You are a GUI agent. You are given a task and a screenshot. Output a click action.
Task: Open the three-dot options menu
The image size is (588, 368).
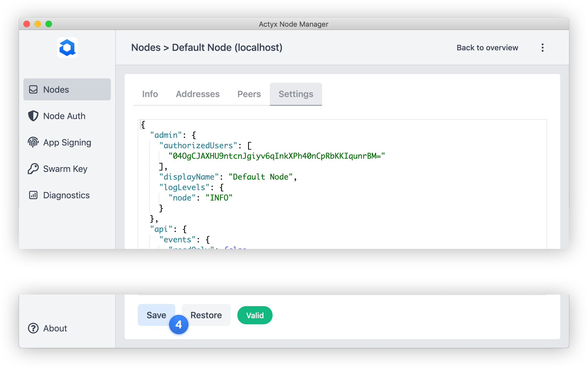pos(542,48)
